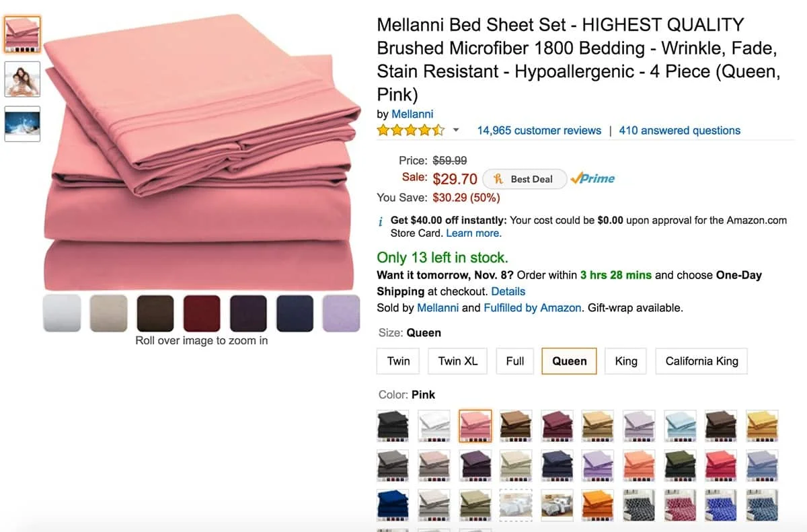Select the bright orange sheet set color

click(x=598, y=504)
